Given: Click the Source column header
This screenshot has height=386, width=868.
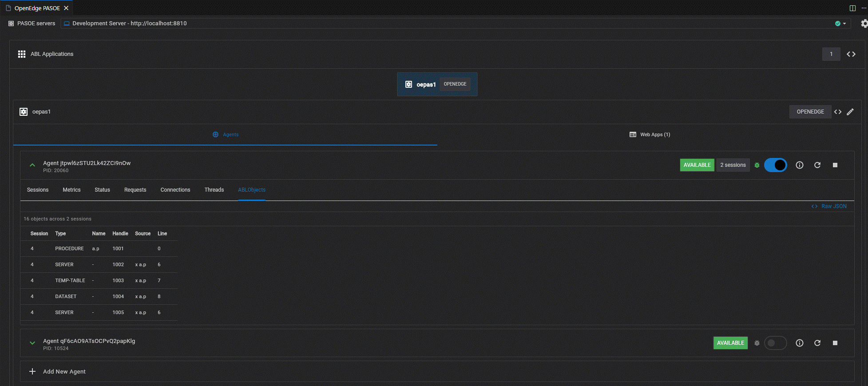Looking at the screenshot, I should [143, 233].
